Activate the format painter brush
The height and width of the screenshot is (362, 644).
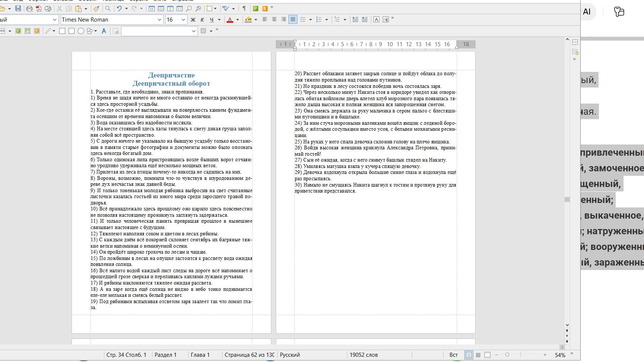coord(96,8)
